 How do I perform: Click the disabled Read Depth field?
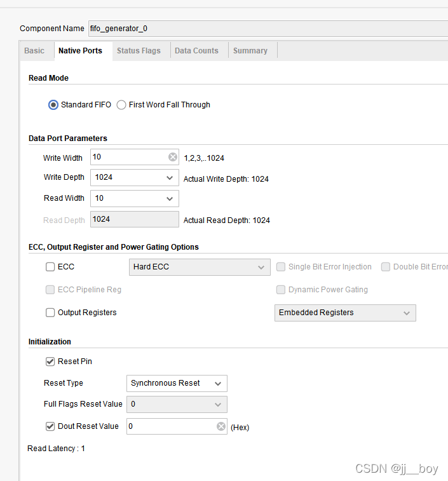pos(135,219)
